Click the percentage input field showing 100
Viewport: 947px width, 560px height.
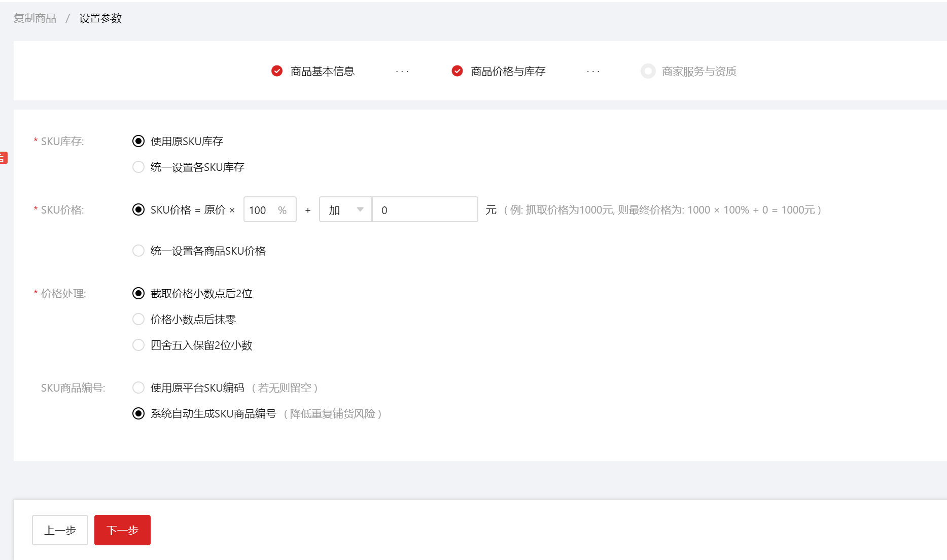tap(262, 209)
